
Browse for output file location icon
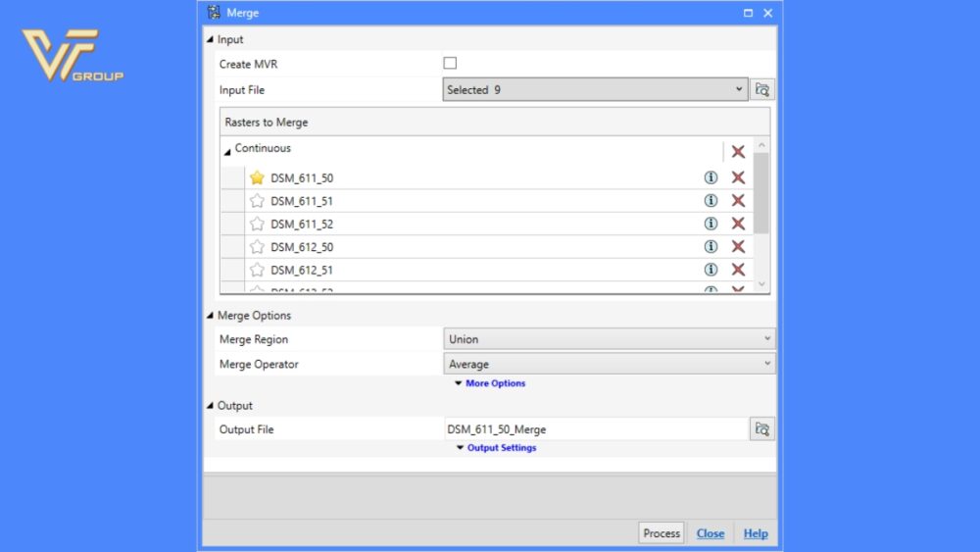[x=762, y=429]
